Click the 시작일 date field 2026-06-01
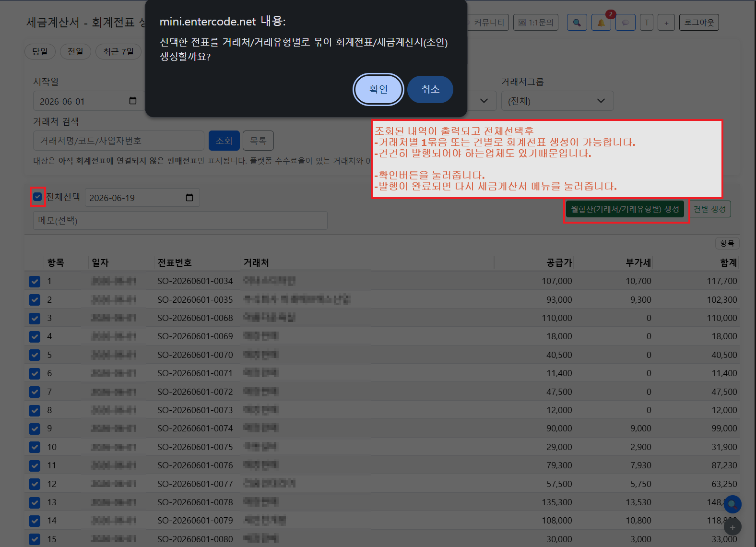 [x=89, y=101]
